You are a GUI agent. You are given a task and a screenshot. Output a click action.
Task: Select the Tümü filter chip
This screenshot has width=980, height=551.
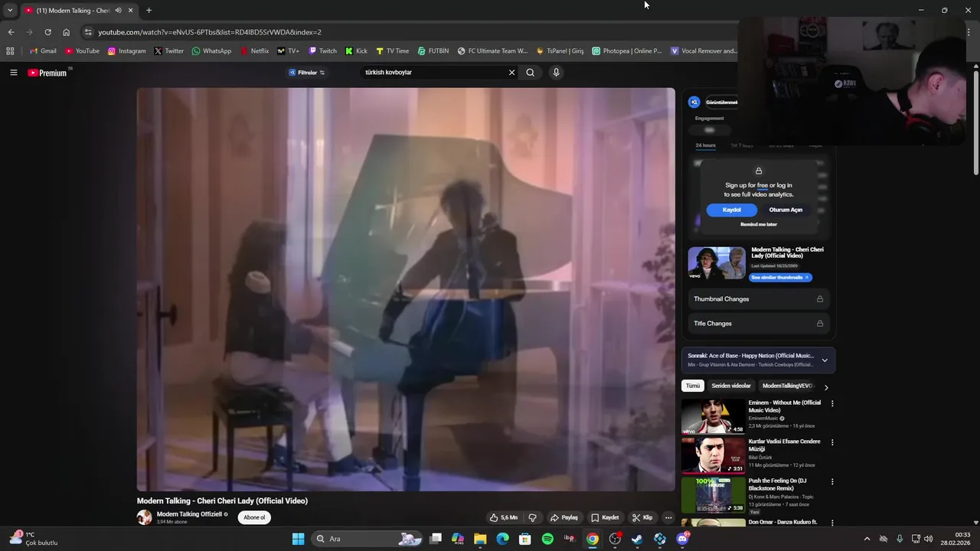tap(692, 386)
